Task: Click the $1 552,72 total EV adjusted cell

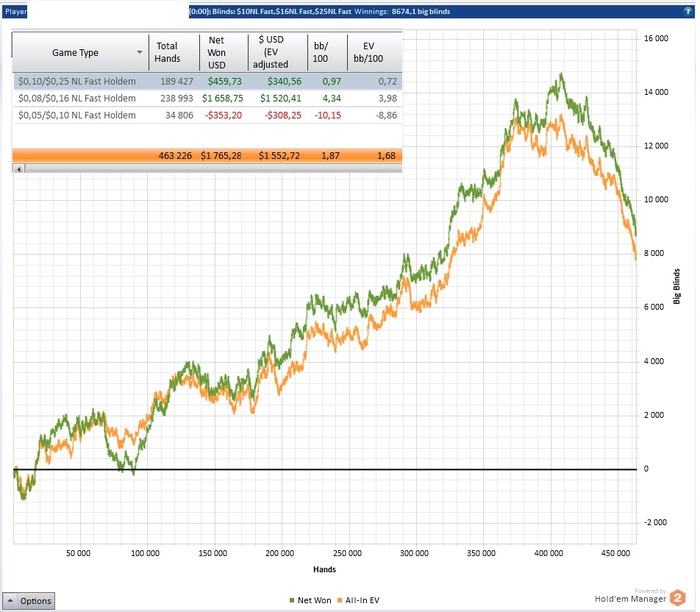Action: tap(279, 156)
